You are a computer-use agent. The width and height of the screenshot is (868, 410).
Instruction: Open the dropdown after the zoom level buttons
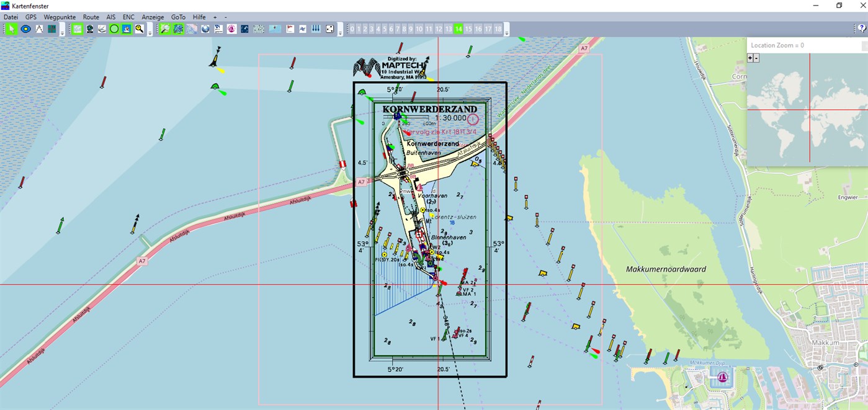click(x=507, y=32)
